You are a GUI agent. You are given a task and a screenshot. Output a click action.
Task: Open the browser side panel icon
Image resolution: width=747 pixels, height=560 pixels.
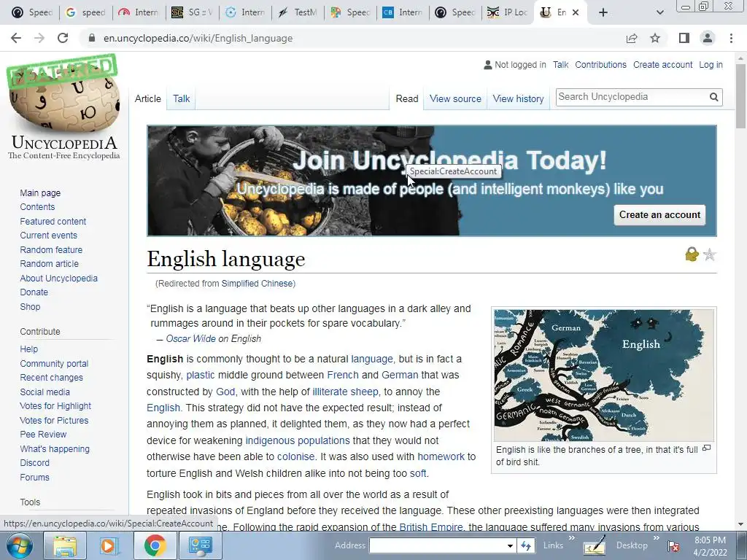[x=684, y=38]
